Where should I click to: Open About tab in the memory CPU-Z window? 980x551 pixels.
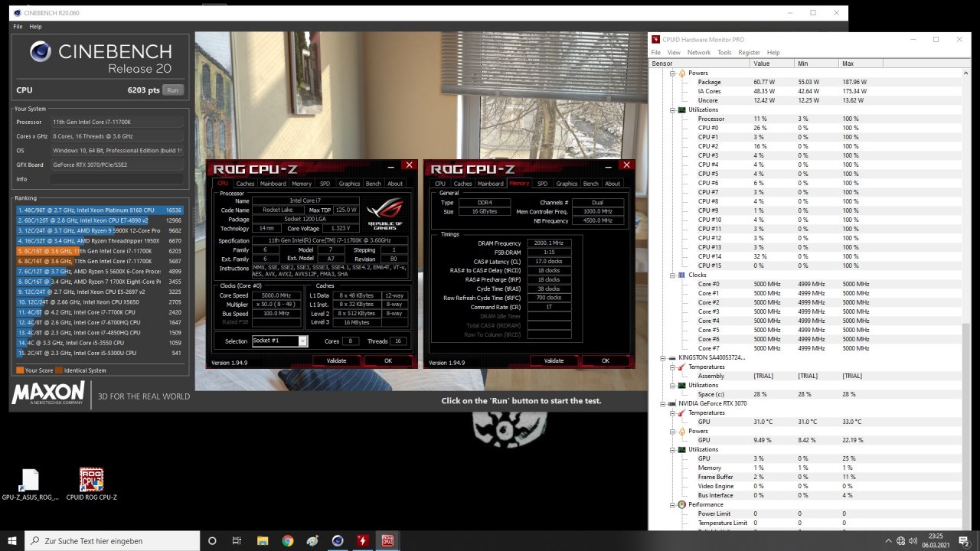[612, 184]
